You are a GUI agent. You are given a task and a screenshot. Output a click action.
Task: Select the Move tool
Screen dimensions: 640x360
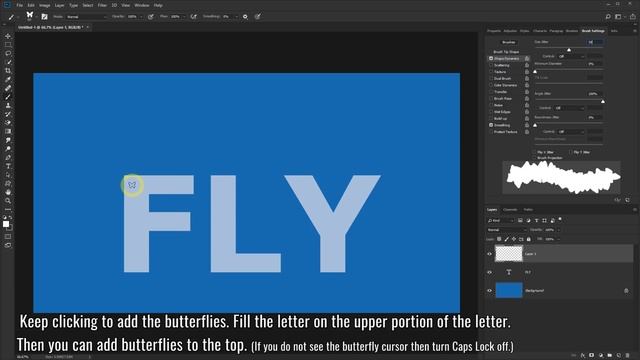click(x=8, y=36)
